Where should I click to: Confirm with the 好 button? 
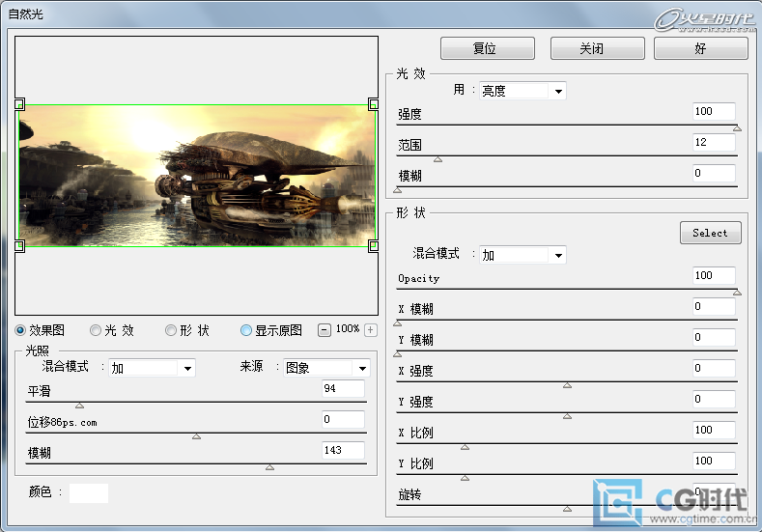701,48
